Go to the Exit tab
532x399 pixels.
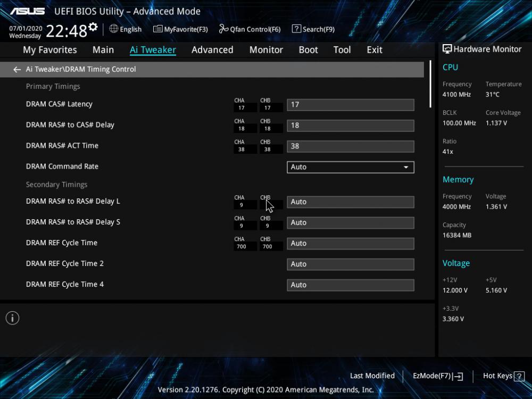click(375, 50)
